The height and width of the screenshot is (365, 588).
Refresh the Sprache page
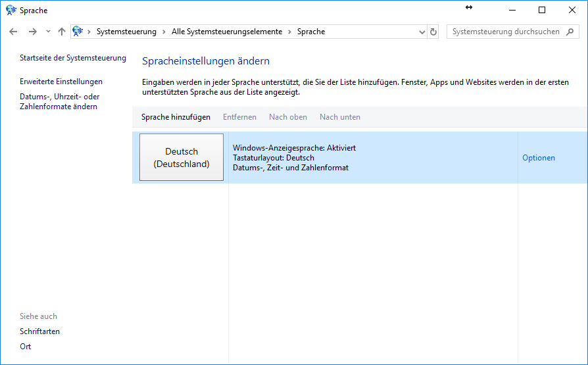pyautogui.click(x=433, y=32)
